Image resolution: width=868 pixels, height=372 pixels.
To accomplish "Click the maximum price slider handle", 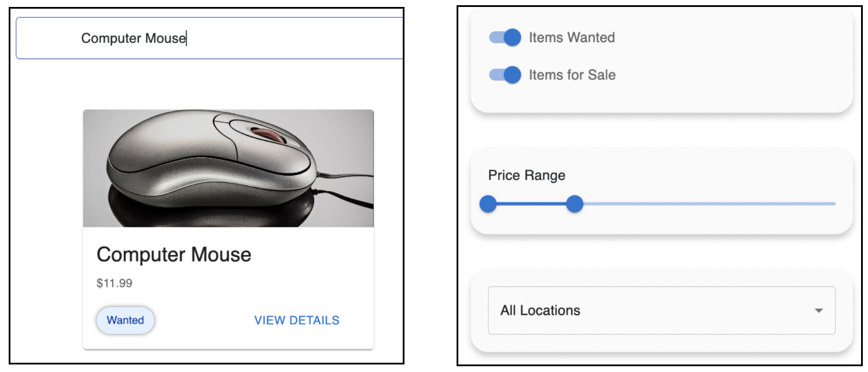I will click(574, 204).
